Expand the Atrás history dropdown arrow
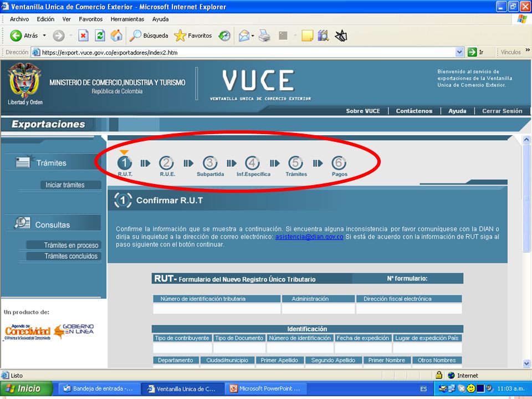The width and height of the screenshot is (532, 399). pyautogui.click(x=44, y=35)
